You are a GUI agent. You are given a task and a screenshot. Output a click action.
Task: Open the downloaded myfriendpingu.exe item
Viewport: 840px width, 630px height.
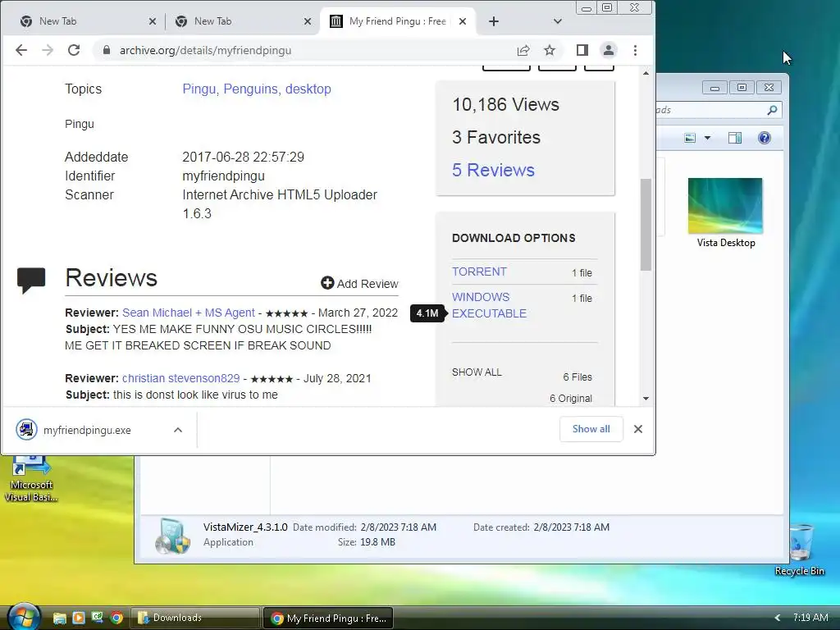[85, 430]
